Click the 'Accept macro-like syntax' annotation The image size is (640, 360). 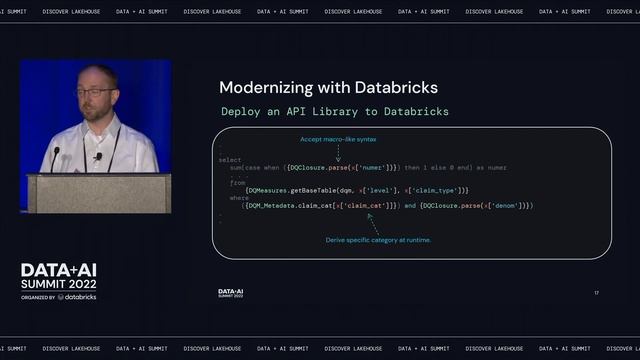[x=338, y=139]
